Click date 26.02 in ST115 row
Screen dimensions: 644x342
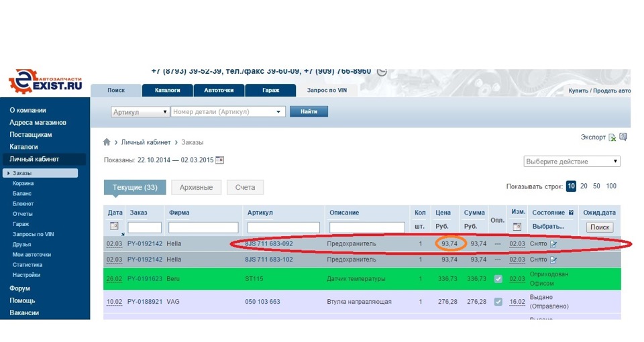tap(114, 279)
